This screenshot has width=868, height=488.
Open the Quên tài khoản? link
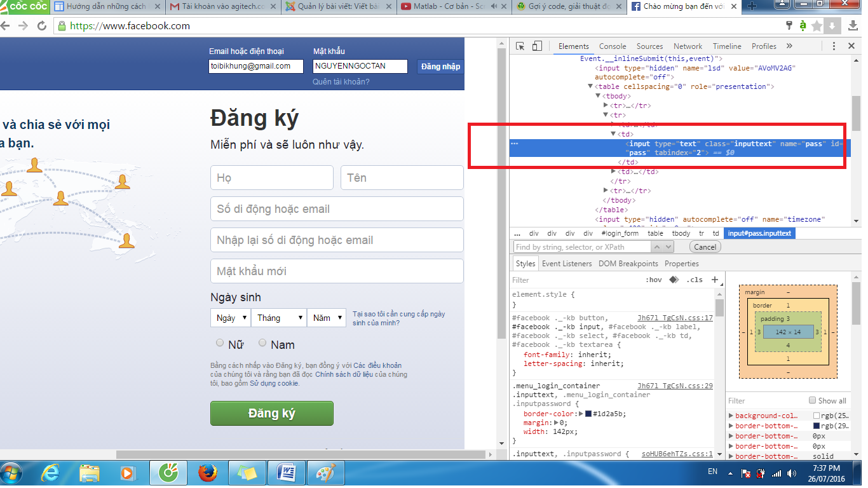(x=341, y=82)
